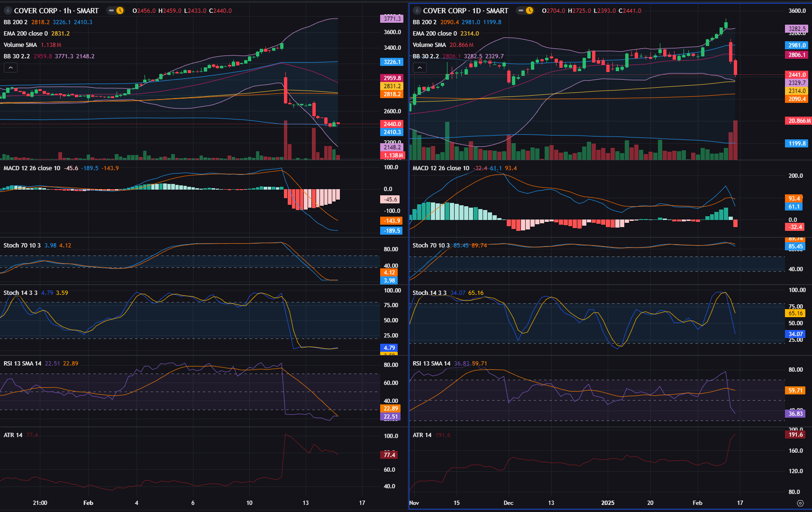Viewport: 812px width, 512px height.
Task: Click the COVER CORP · 1D · SMART title
Action: pos(465,10)
